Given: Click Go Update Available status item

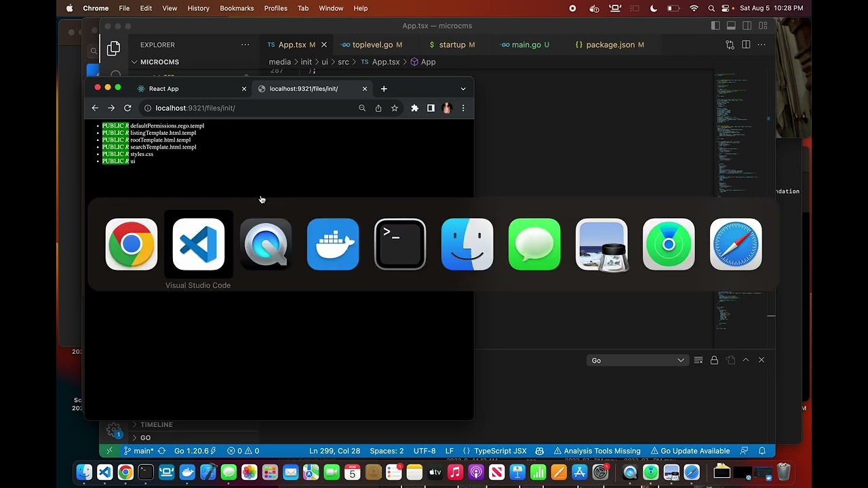Looking at the screenshot, I should click(x=690, y=451).
